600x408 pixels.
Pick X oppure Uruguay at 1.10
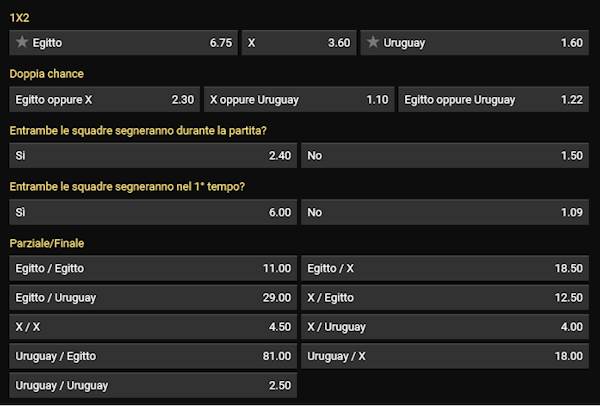point(298,100)
